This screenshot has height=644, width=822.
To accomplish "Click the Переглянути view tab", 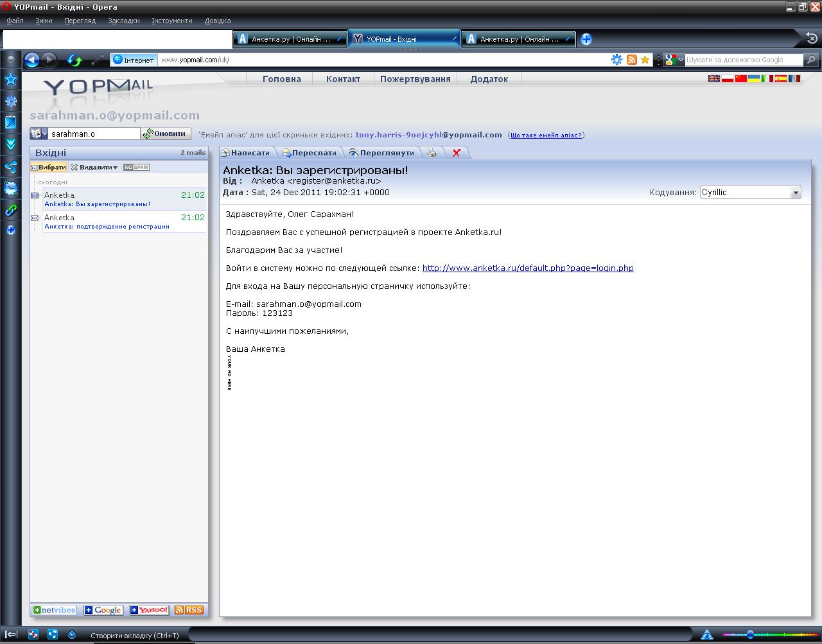I will tap(381, 153).
